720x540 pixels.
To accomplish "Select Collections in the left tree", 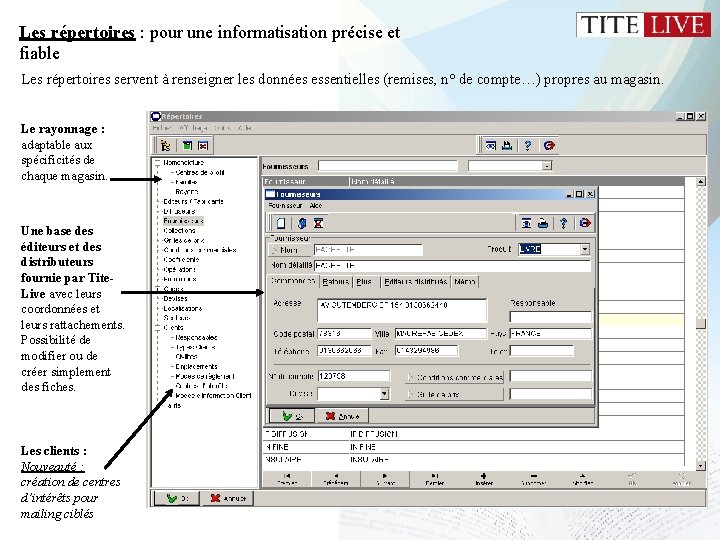I will pyautogui.click(x=179, y=231).
